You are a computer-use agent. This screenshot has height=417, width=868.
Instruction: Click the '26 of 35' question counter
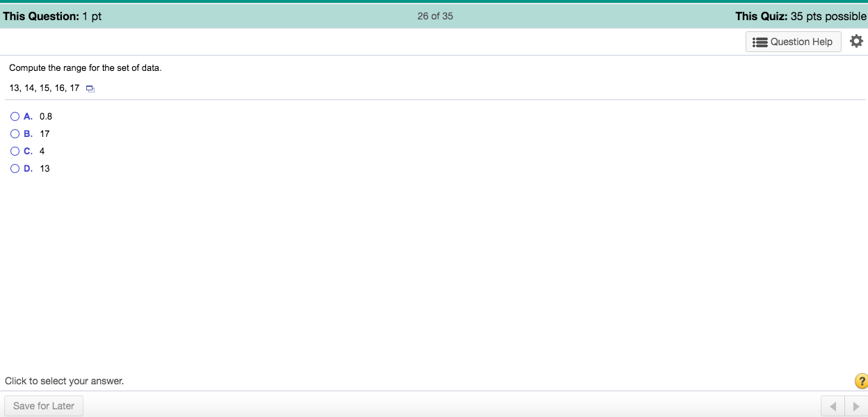pyautogui.click(x=435, y=16)
